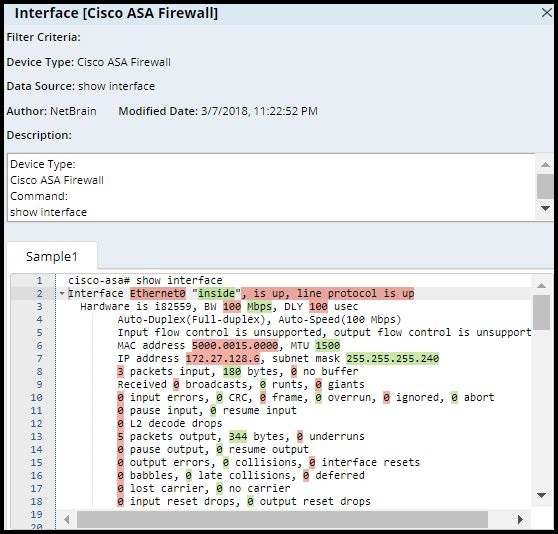The width and height of the screenshot is (558, 534).
Task: Select highlighted 'Ethernet0' interface name
Action: (x=158, y=294)
